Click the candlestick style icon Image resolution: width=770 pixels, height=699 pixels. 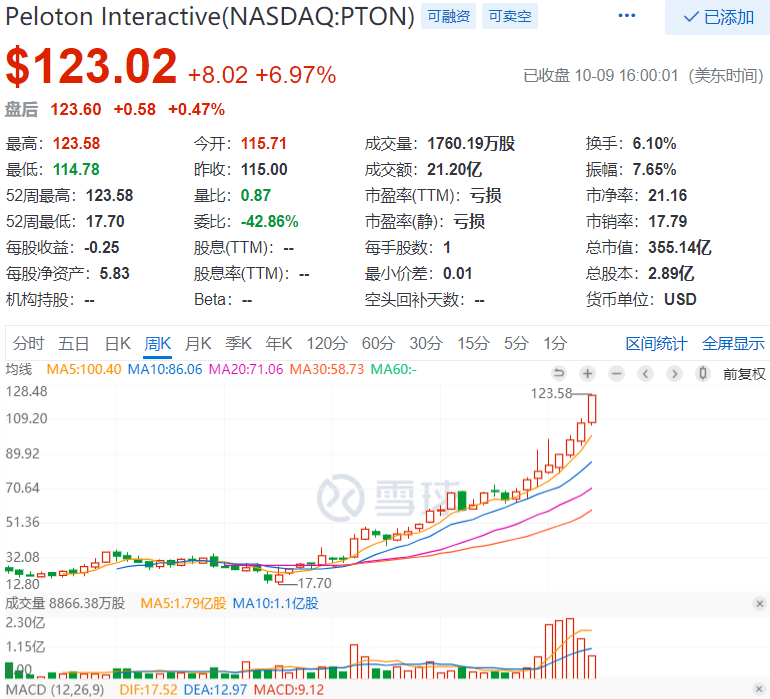[703, 374]
